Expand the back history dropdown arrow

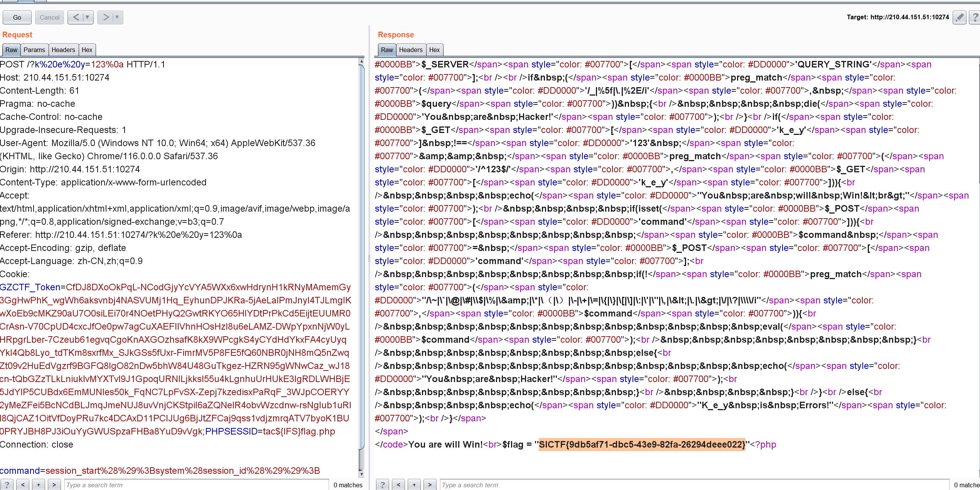coord(88,17)
